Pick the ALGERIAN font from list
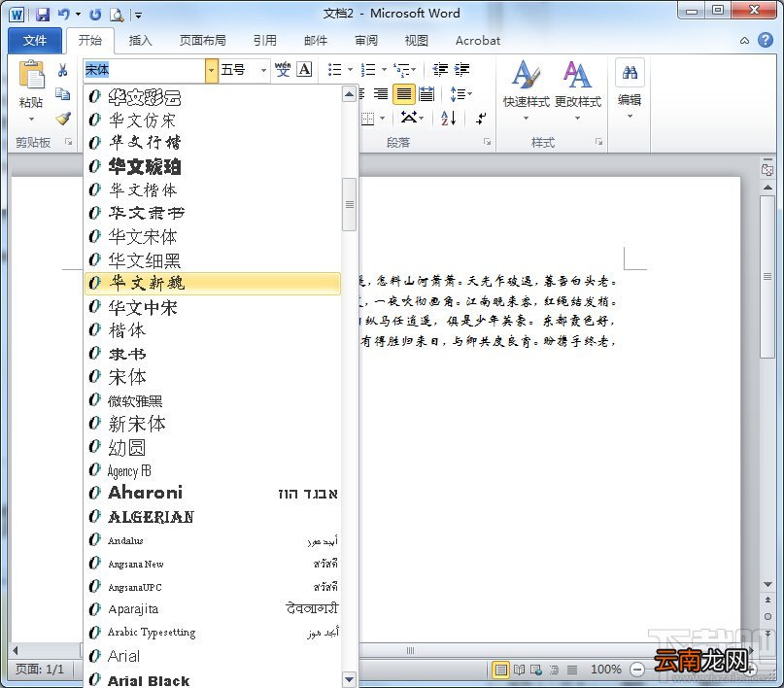The image size is (784, 688). pyautogui.click(x=213, y=517)
